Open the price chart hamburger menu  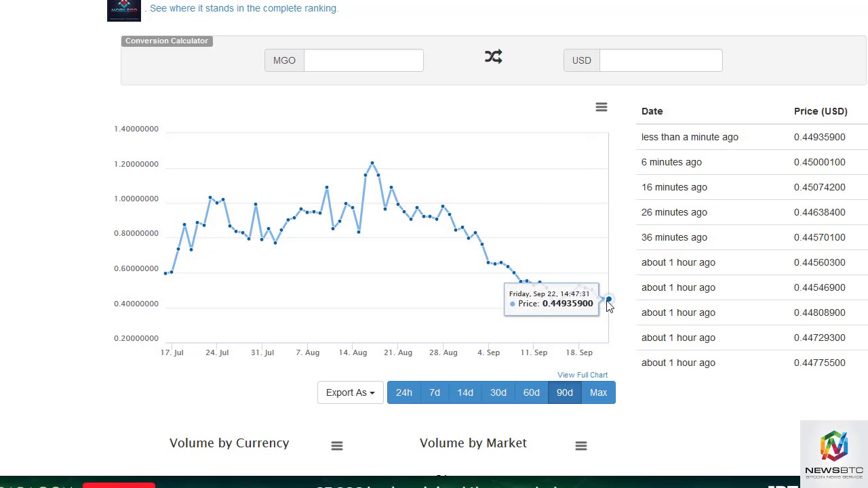click(x=601, y=107)
